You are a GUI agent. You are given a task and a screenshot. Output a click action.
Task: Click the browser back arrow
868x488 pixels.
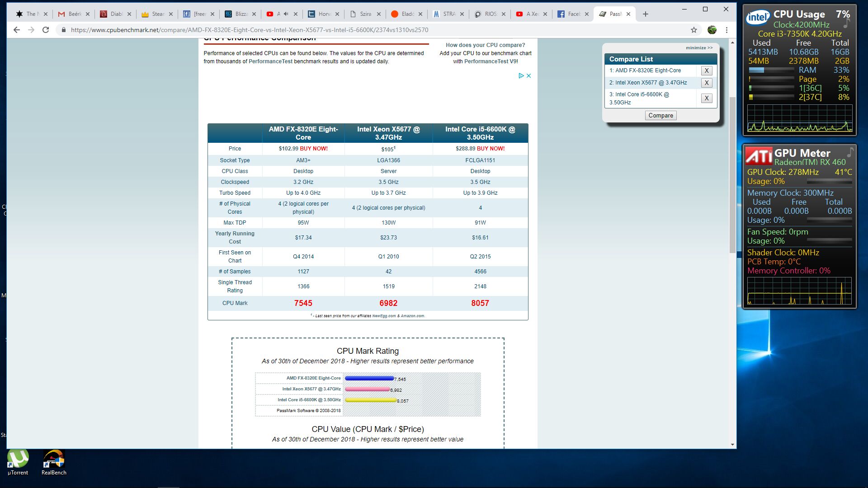coord(17,30)
